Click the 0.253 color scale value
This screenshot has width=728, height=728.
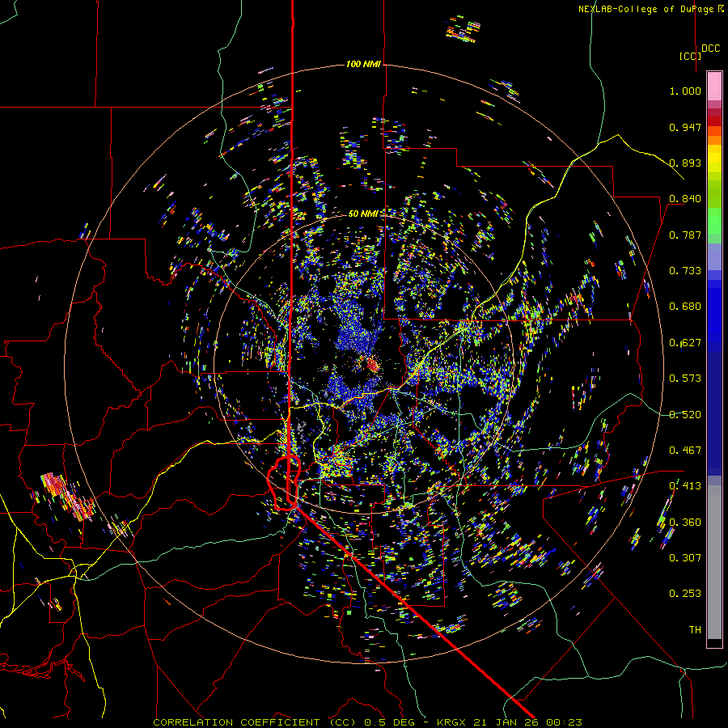(685, 594)
